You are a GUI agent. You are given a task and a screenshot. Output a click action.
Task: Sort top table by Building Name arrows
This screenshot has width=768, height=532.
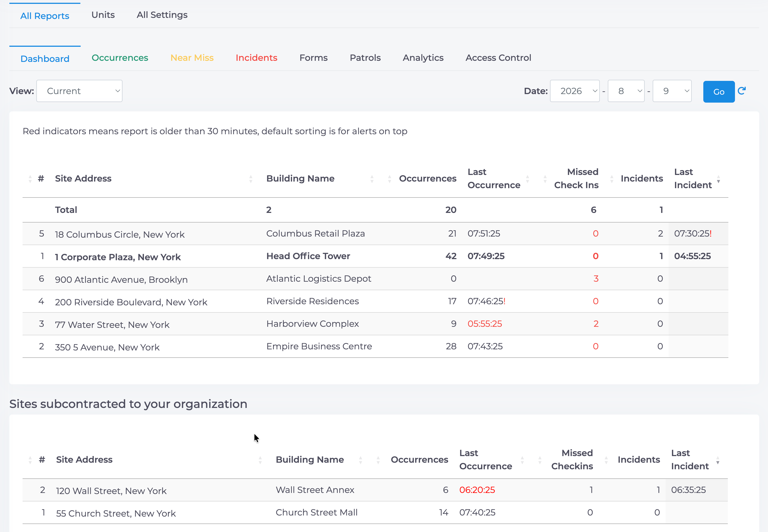click(372, 179)
